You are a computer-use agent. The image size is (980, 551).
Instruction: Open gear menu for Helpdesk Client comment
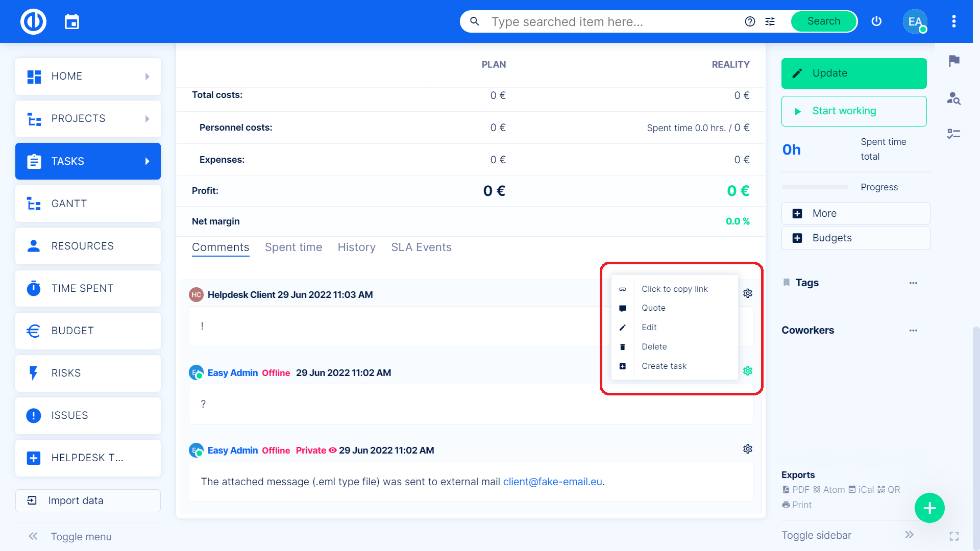coord(748,293)
